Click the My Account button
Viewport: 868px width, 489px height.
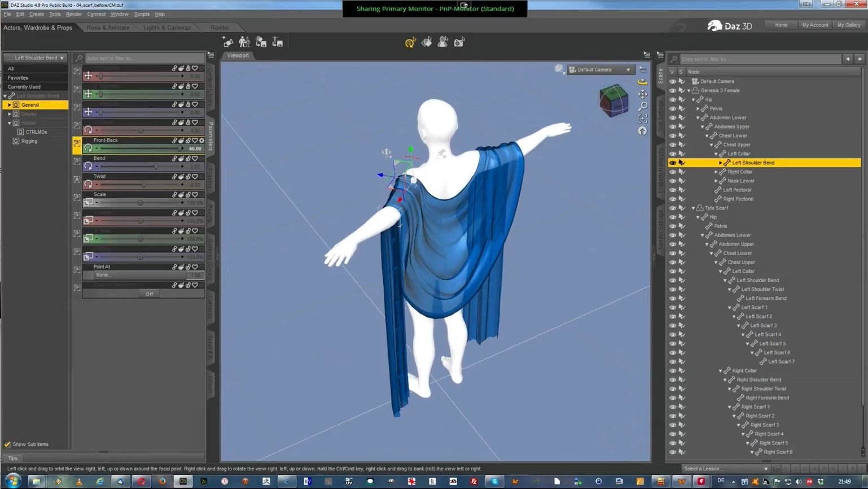(x=815, y=25)
